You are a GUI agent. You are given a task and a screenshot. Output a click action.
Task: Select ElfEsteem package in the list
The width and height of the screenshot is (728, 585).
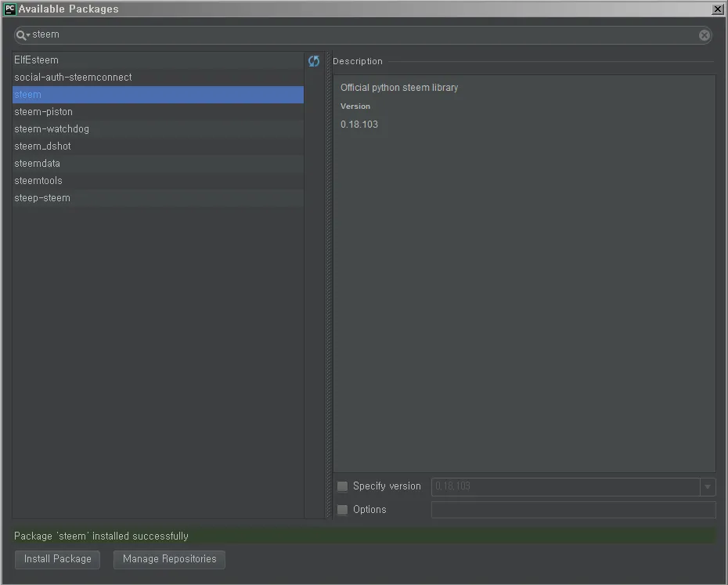click(x=158, y=60)
